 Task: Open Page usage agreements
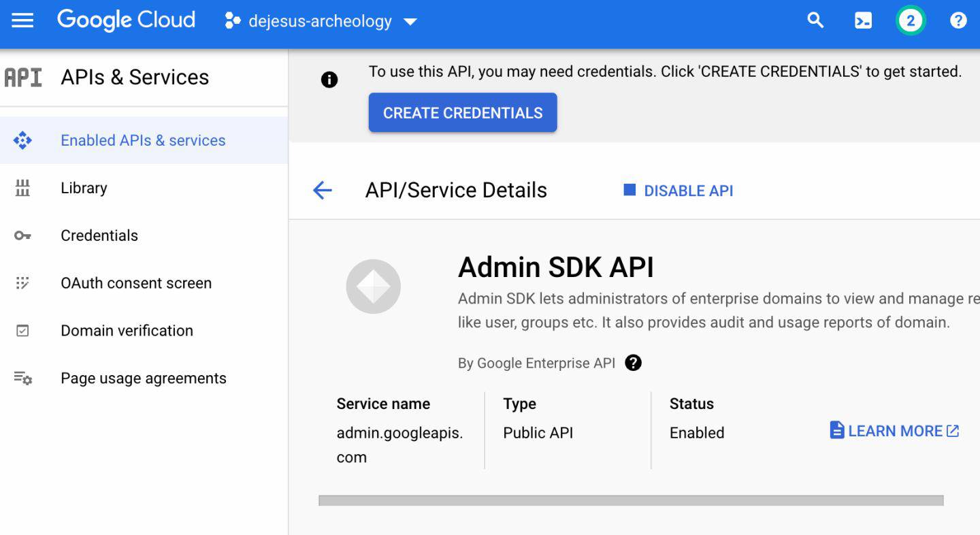[144, 378]
